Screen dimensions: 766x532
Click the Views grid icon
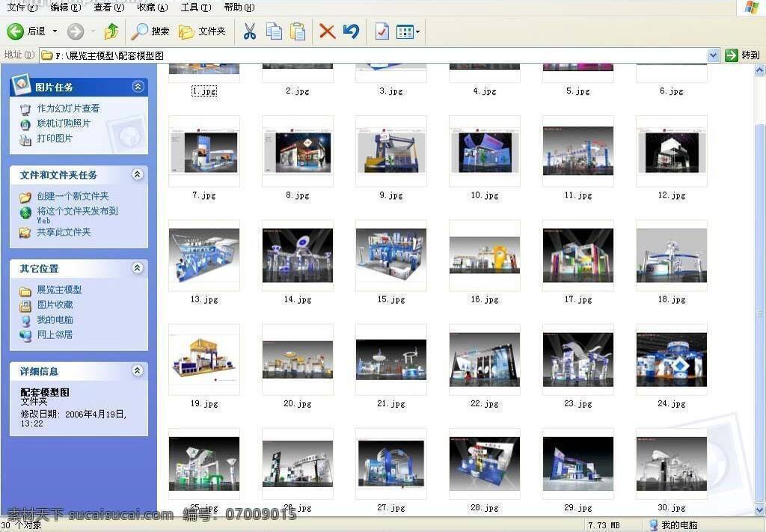pos(405,31)
